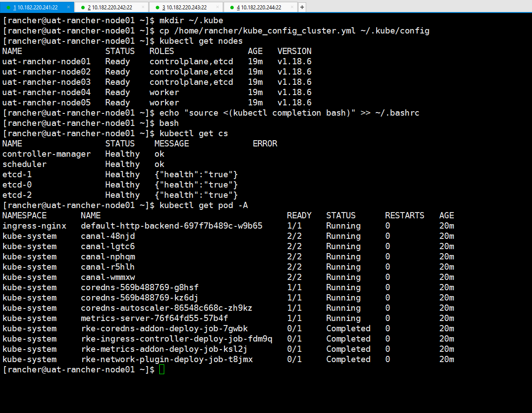Image resolution: width=532 pixels, height=413 pixels.
Task: Click pod default-http-backend-697f7b489c-w9b65
Action: (171, 226)
